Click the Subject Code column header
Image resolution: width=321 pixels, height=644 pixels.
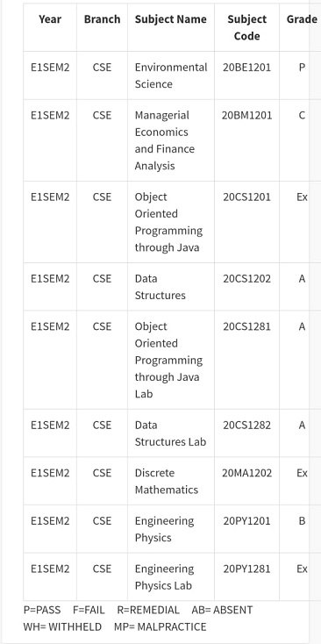(247, 27)
